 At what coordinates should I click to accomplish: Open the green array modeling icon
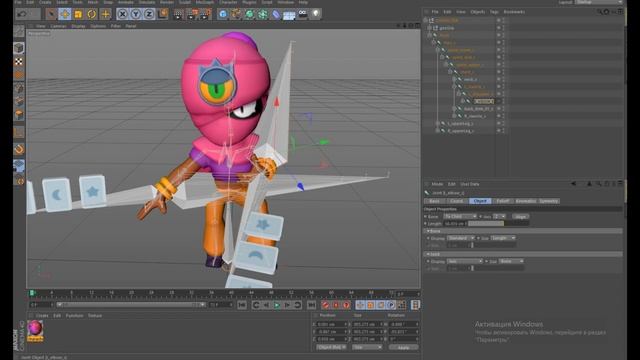coord(262,15)
